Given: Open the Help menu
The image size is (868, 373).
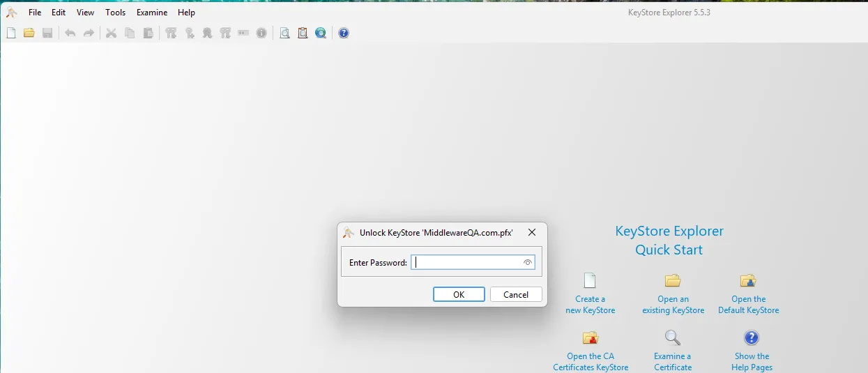Looking at the screenshot, I should pos(186,13).
